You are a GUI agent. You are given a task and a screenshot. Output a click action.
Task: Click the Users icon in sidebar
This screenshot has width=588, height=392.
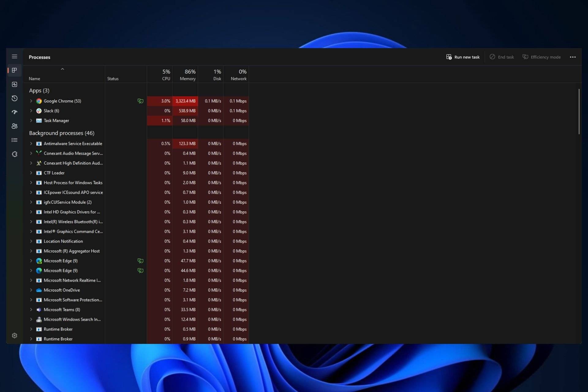tap(14, 126)
